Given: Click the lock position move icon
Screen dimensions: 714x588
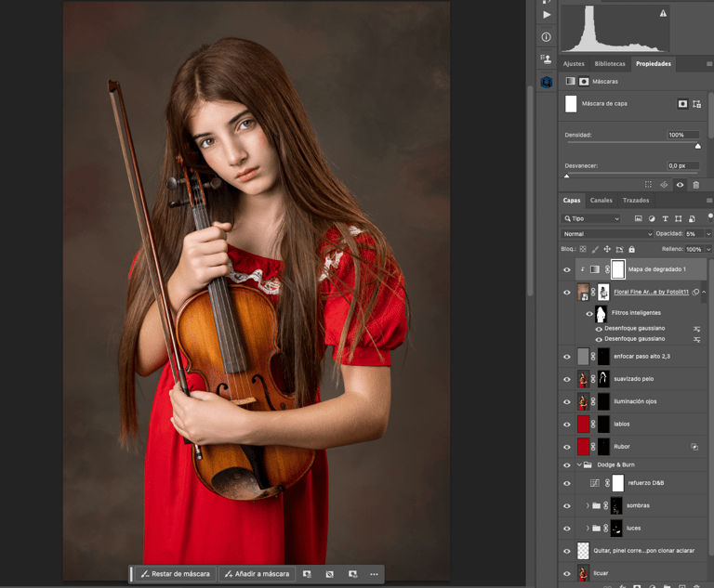Looking at the screenshot, I should [x=606, y=249].
